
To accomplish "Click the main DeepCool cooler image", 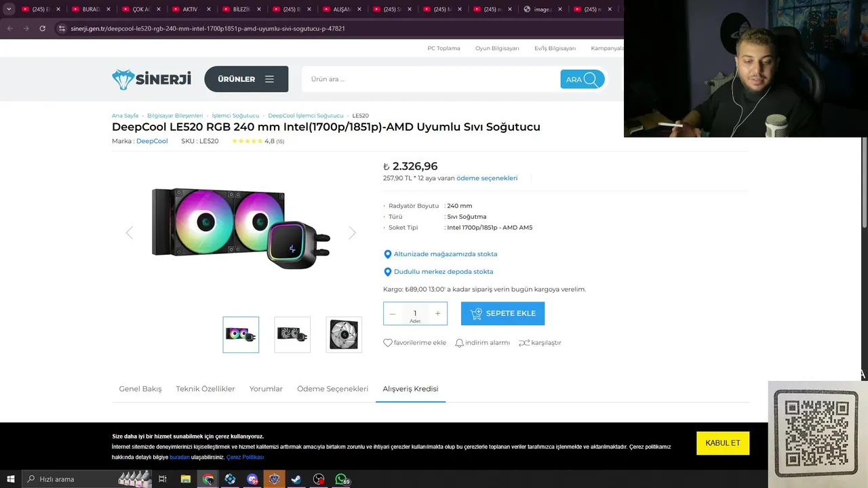I will pos(241,228).
